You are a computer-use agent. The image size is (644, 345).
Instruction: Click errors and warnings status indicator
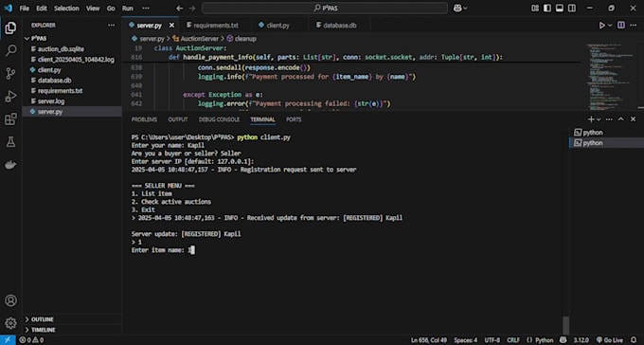(x=31, y=340)
